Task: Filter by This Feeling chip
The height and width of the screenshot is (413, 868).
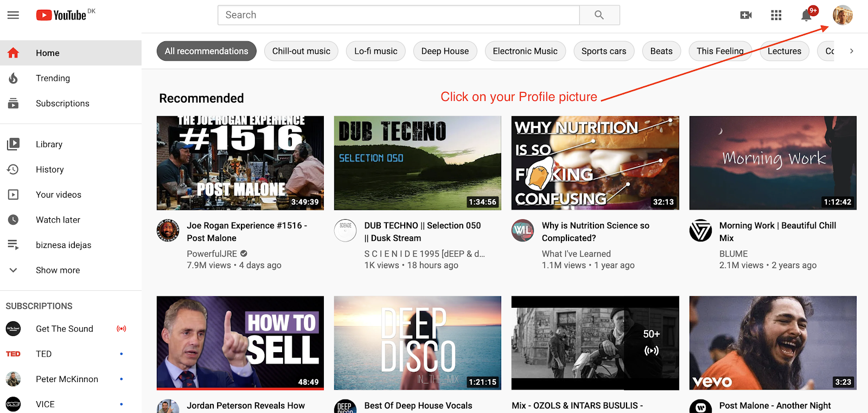Action: [720, 51]
